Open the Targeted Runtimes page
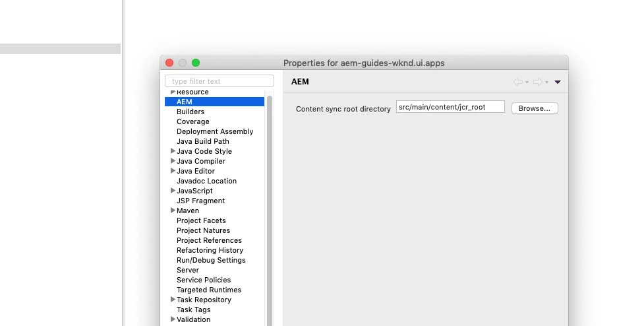Image resolution: width=644 pixels, height=326 pixels. [x=209, y=290]
